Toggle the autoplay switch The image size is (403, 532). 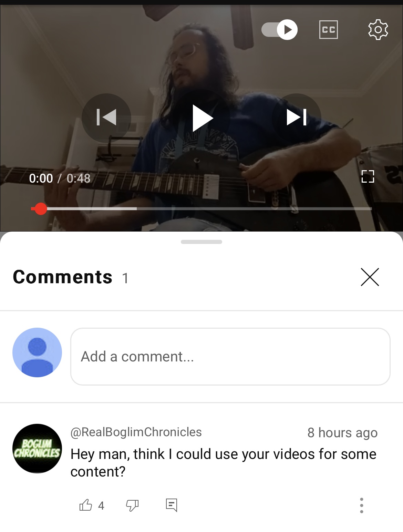click(279, 30)
